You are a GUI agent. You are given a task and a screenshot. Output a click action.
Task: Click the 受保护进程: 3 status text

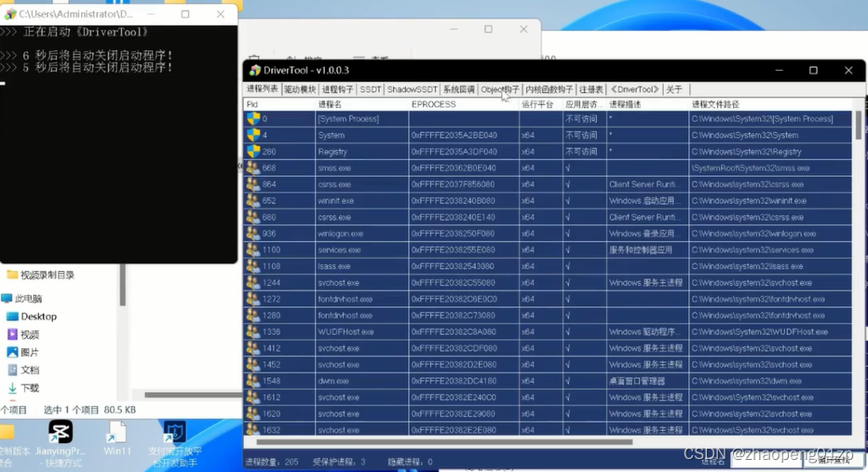coord(339,462)
